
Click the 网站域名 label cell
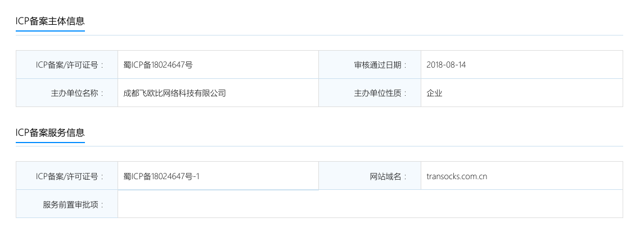[388, 176]
